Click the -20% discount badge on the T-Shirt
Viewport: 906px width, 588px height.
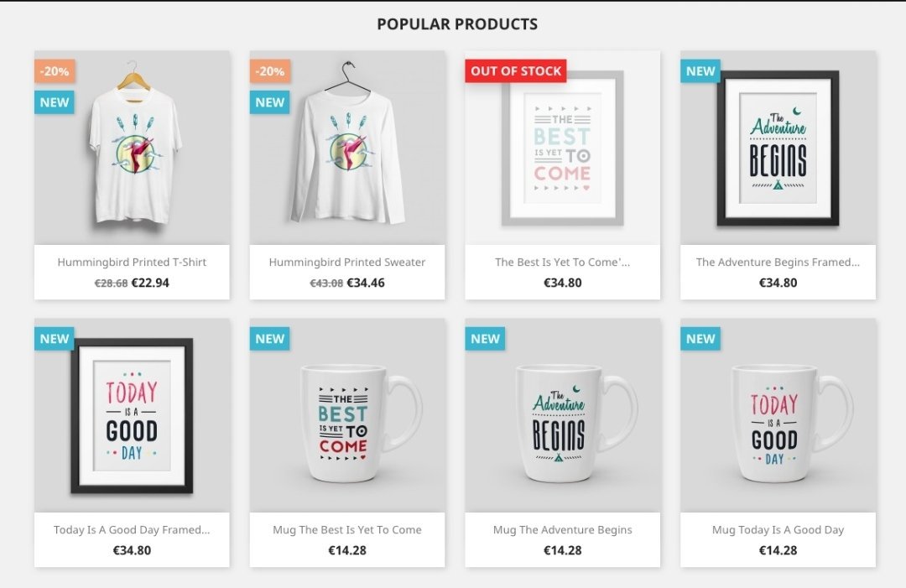(55, 71)
